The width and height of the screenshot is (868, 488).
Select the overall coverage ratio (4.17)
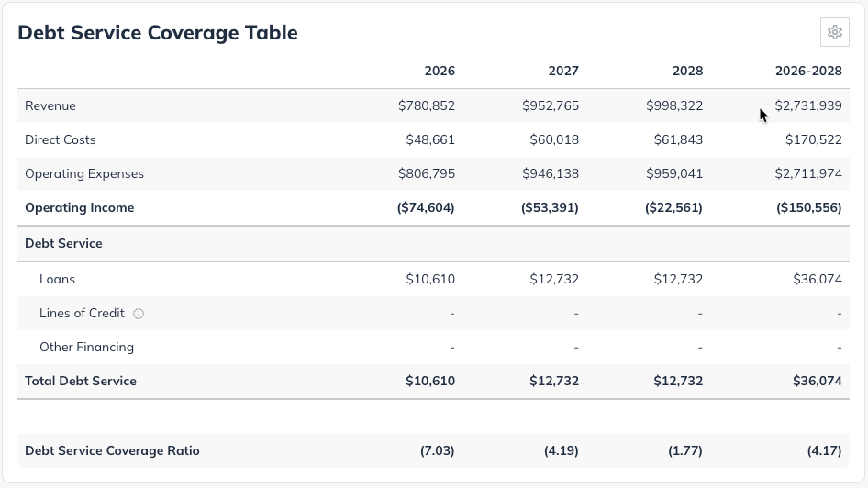point(824,450)
